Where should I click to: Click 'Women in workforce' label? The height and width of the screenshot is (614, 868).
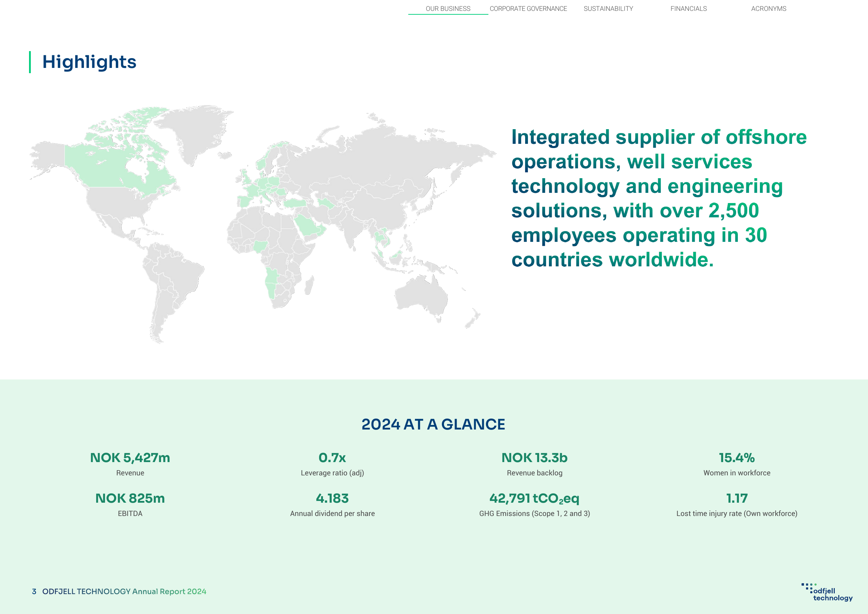tap(737, 473)
